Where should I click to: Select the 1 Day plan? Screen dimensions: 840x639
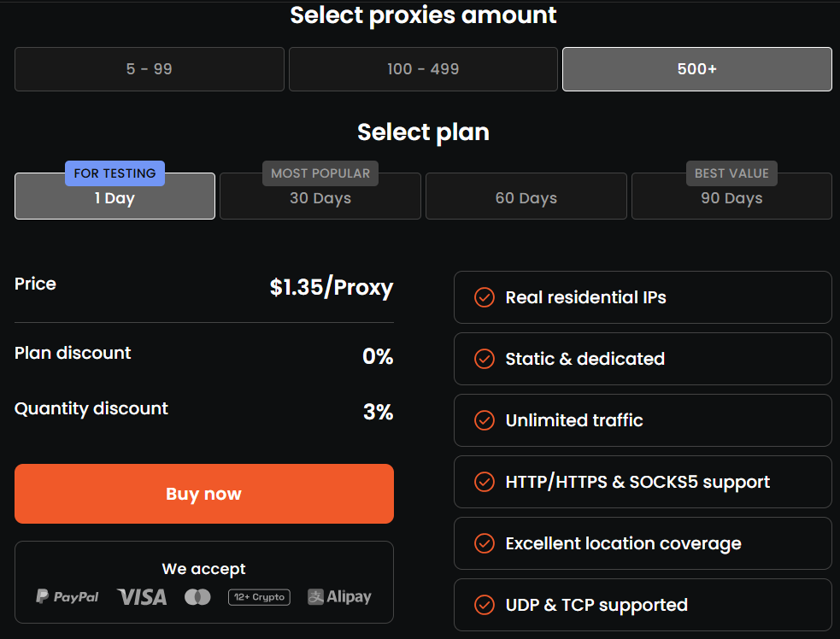pyautogui.click(x=115, y=198)
